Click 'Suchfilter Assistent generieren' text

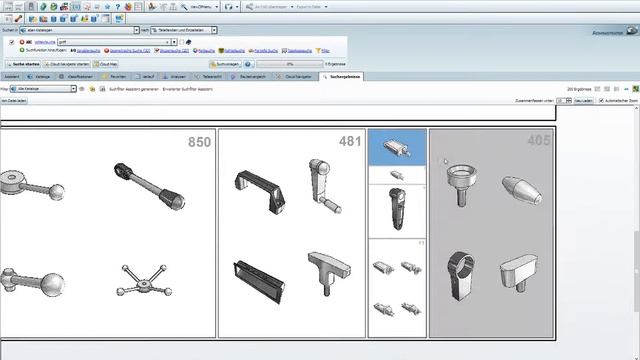[133, 89]
